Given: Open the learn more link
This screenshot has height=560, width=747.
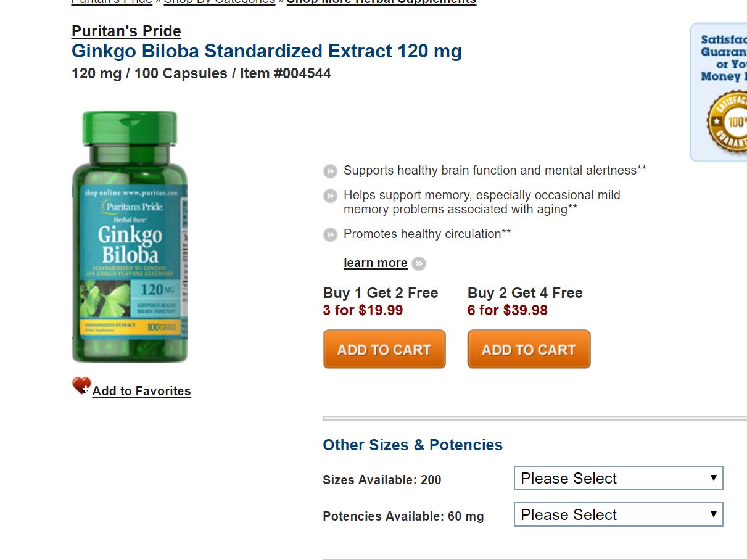Looking at the screenshot, I should coord(375,263).
